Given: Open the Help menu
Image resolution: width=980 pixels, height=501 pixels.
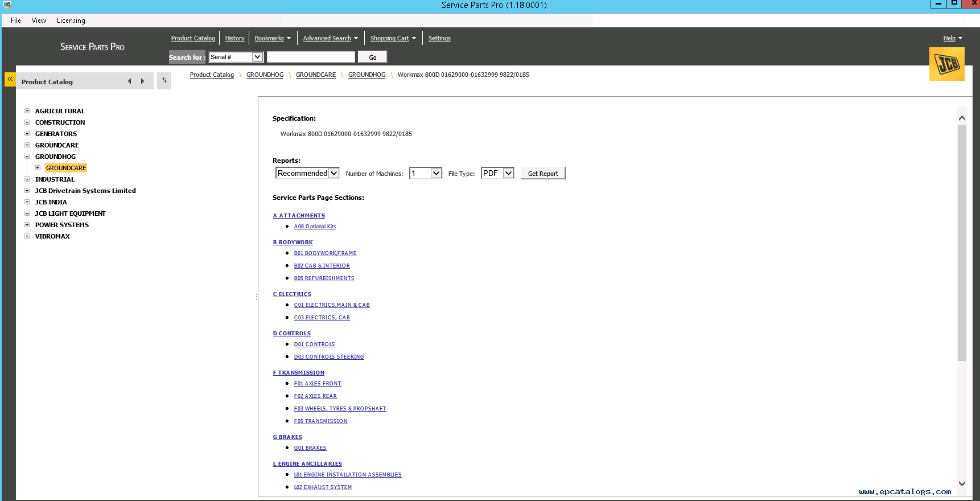Looking at the screenshot, I should coord(953,38).
